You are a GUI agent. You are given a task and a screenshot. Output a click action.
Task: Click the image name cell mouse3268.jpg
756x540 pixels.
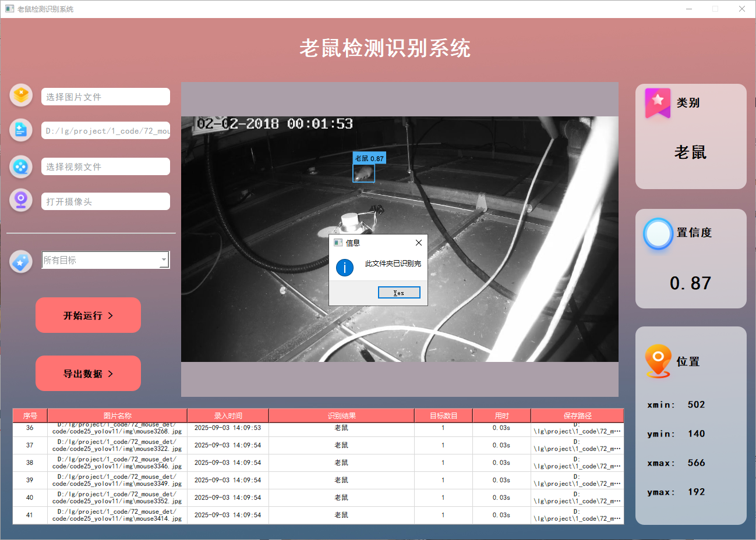117,429
